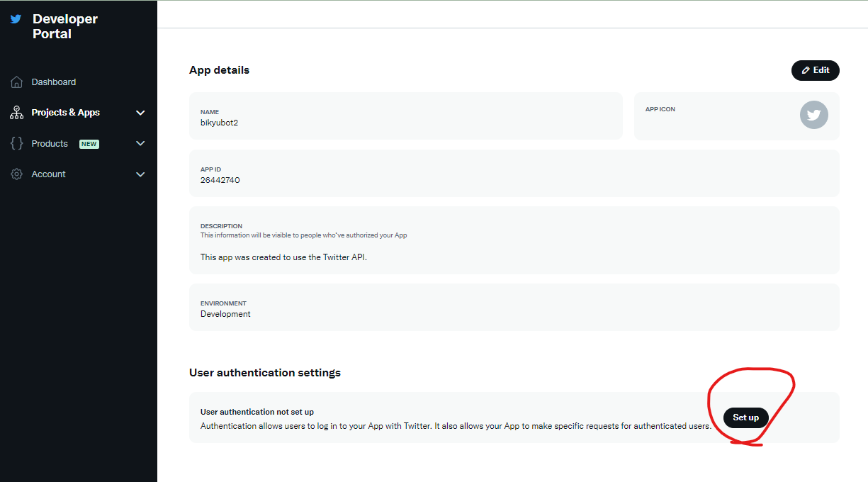Expand the Products section chevron
The width and height of the screenshot is (868, 482).
(140, 143)
